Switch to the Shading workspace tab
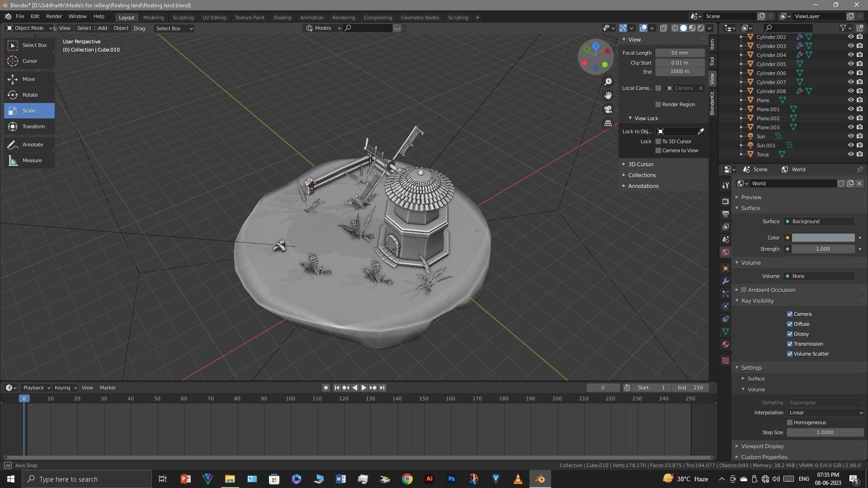868x488 pixels. click(282, 17)
